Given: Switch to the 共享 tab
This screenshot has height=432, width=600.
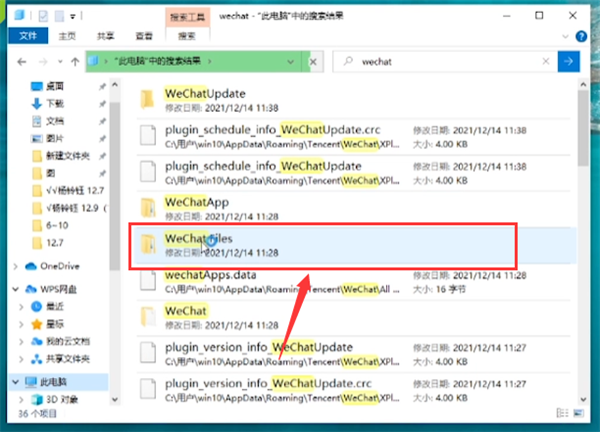Looking at the screenshot, I should pos(105,36).
